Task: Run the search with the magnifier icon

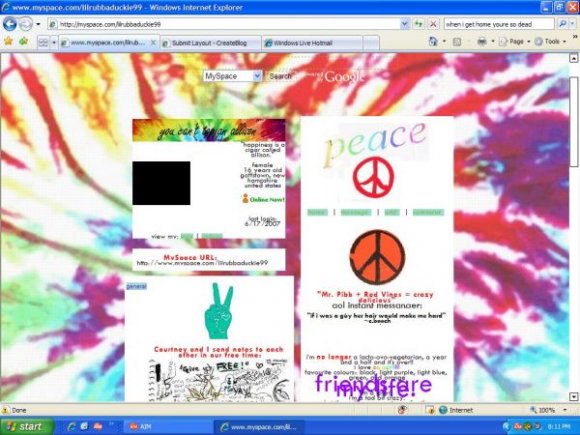Action: tap(562, 24)
